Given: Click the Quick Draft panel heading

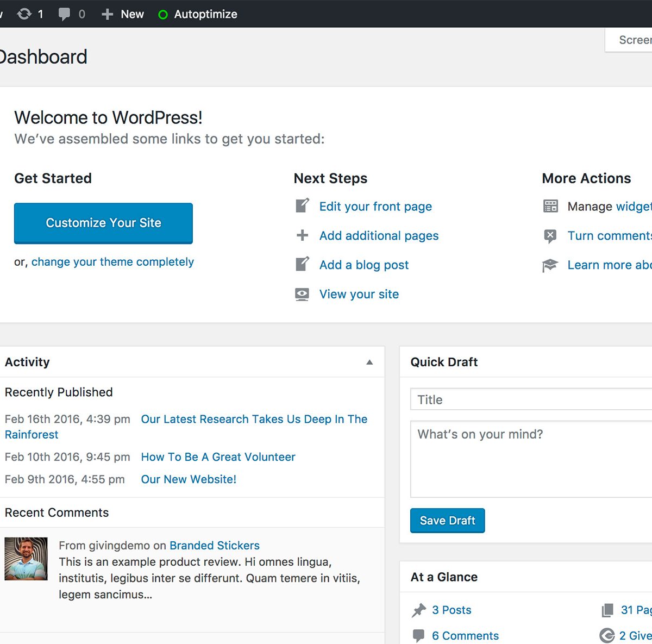Looking at the screenshot, I should coord(444,362).
